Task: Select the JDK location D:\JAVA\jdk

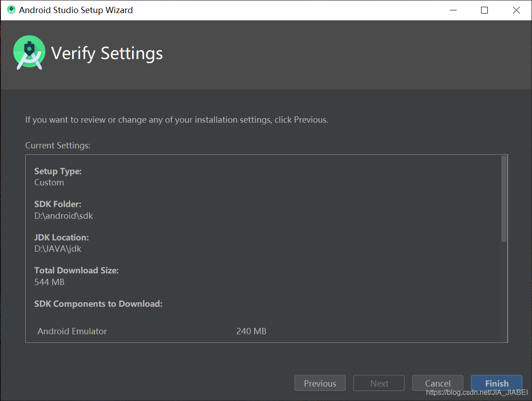Action: (58, 249)
